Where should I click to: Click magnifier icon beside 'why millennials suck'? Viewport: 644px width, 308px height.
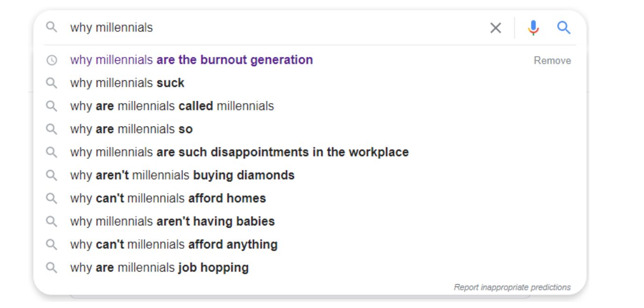coord(51,83)
